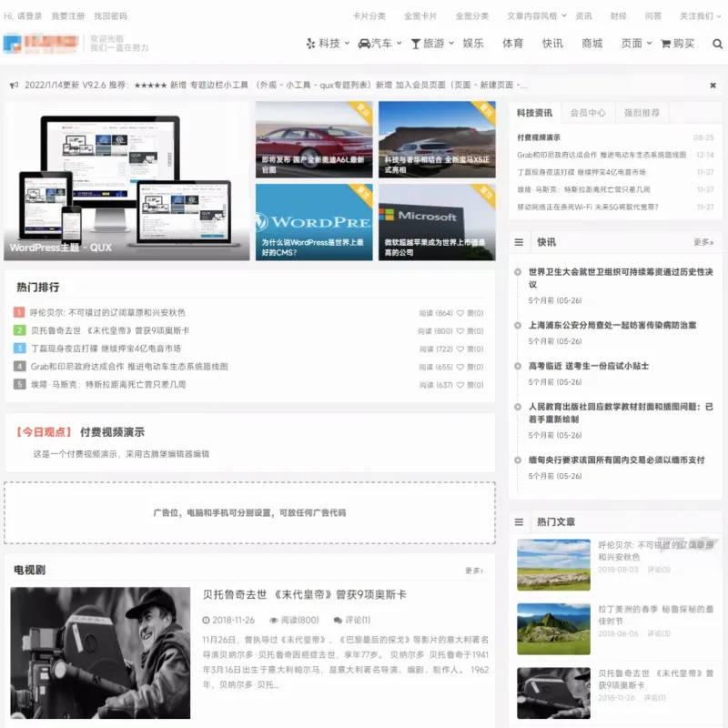This screenshot has width=728, height=728.
Task: Open 付费视频演示 in 科技资讯 list
Action: [539, 137]
